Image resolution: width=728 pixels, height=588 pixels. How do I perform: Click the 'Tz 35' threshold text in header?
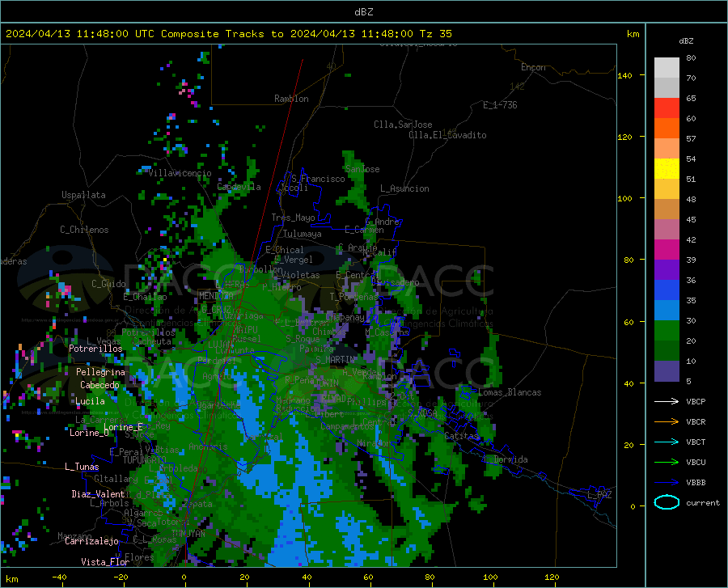[x=435, y=34]
